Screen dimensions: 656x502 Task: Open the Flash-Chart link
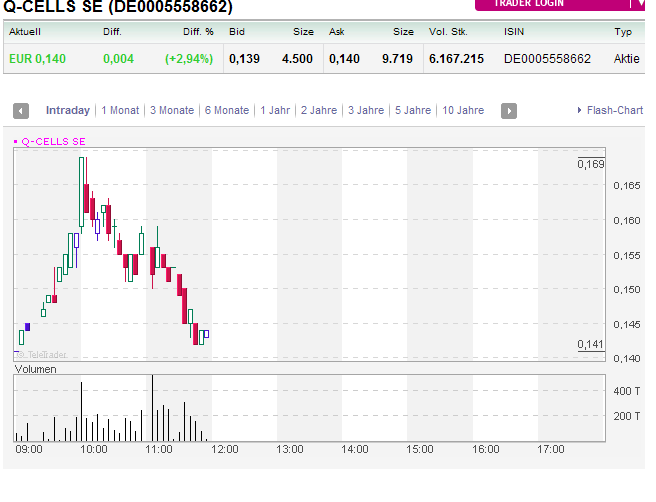coord(615,110)
